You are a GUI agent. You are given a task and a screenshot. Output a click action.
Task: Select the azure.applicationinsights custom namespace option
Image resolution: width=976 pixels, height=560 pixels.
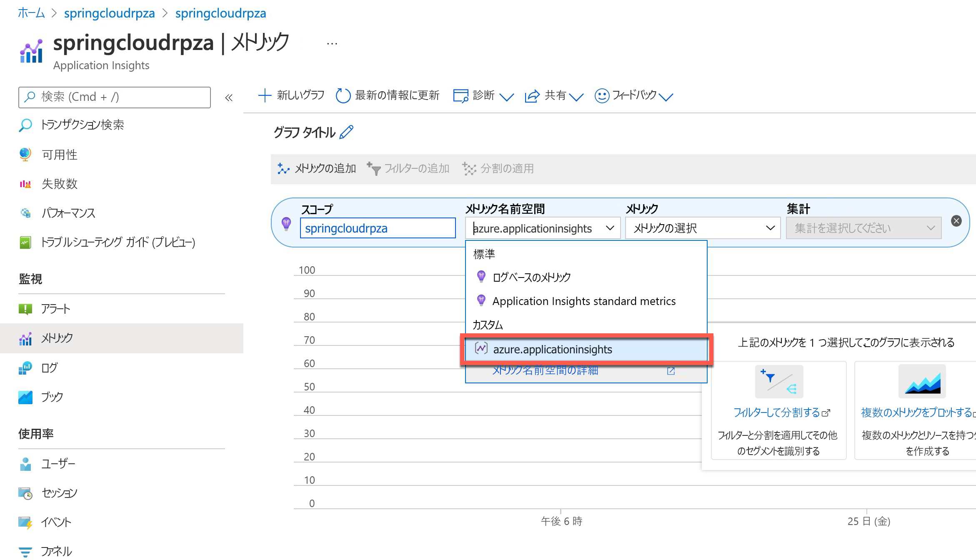(x=553, y=349)
